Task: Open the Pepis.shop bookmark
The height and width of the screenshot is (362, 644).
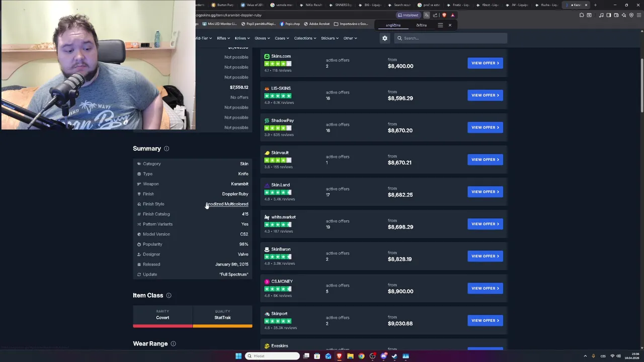Action: point(290,24)
